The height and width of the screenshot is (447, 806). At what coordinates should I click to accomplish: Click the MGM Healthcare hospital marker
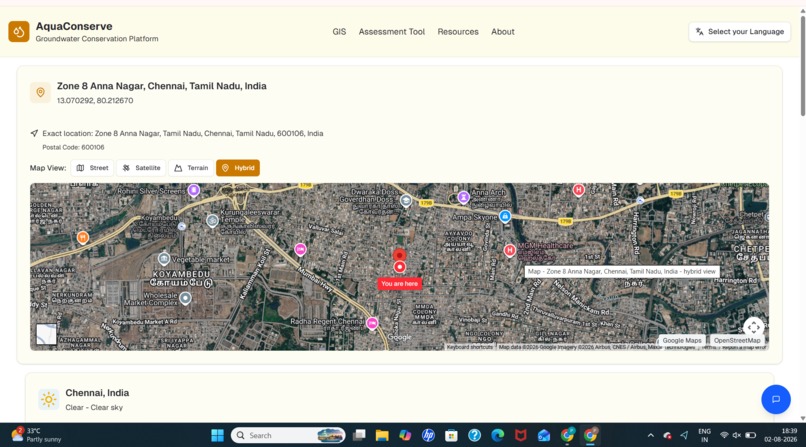click(x=509, y=250)
